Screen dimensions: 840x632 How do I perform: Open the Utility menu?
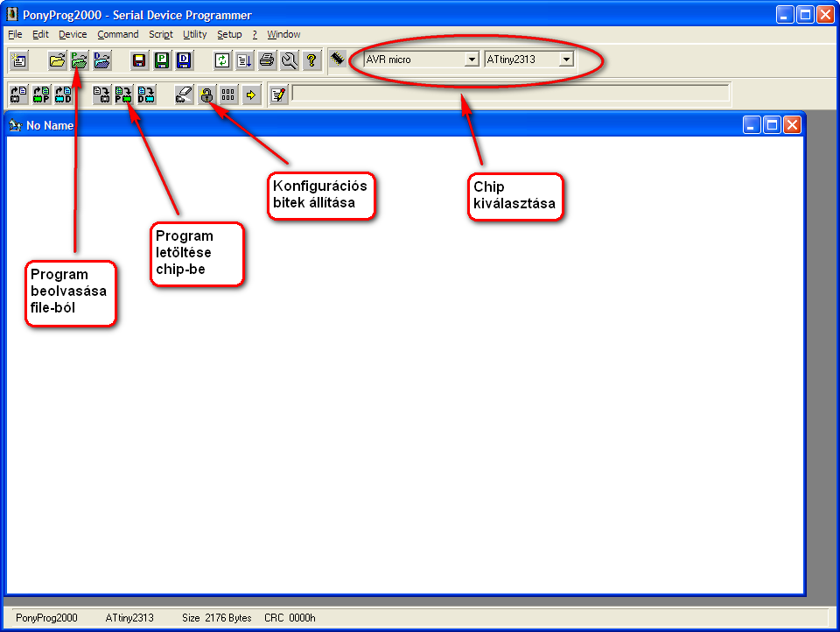click(x=194, y=34)
